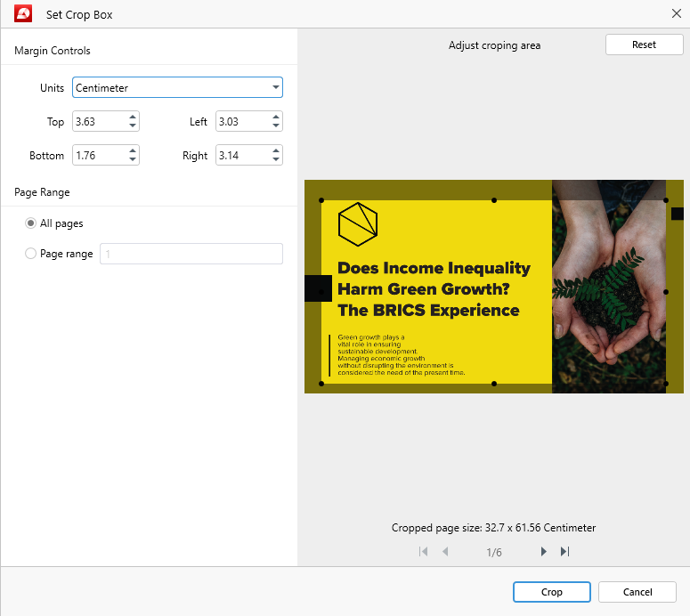Click the Page range text field
This screenshot has height=616, width=690.
point(191,254)
